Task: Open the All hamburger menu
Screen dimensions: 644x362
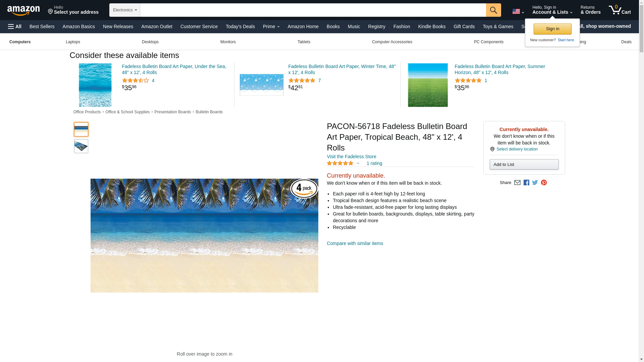Action: pyautogui.click(x=15, y=26)
